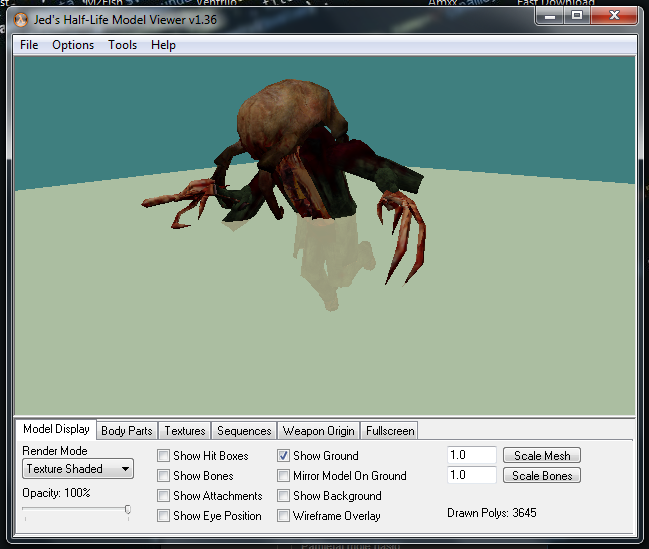Open the Tools menu

point(123,45)
